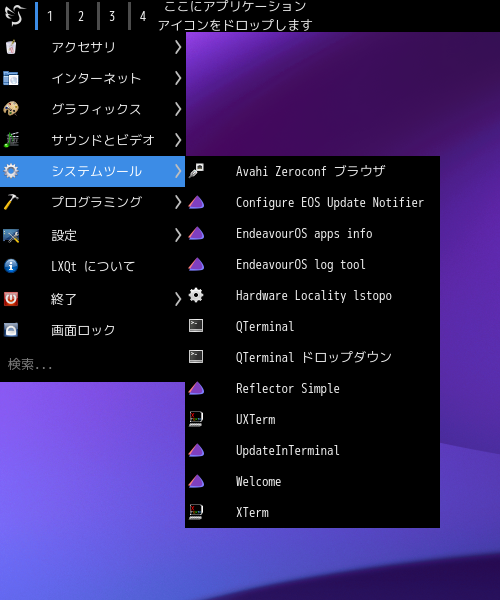This screenshot has width=500, height=600.
Task: Click the LXQt について info icon
Action: (x=11, y=266)
